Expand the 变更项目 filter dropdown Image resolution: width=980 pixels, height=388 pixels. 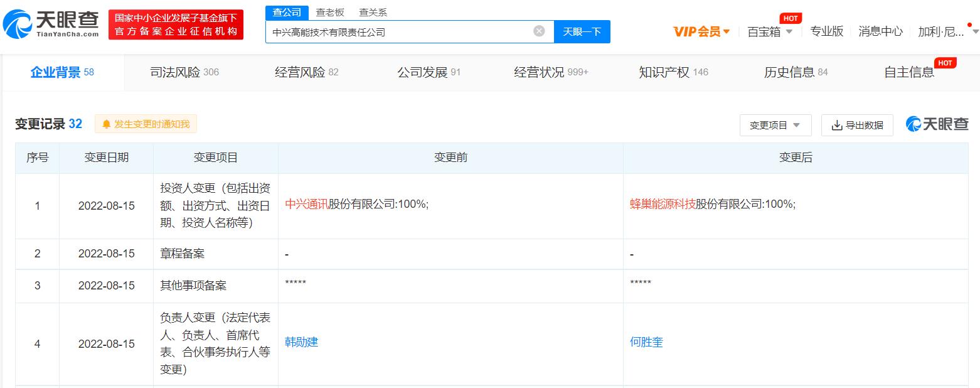775,125
